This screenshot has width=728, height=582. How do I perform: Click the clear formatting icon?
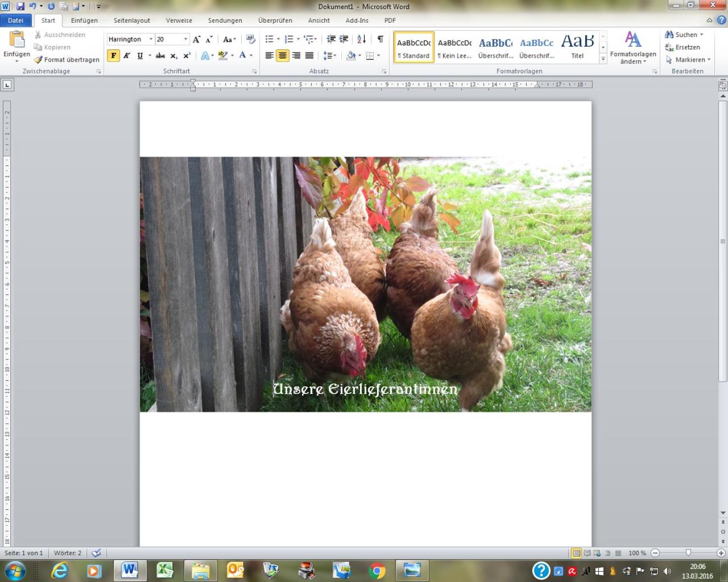point(250,39)
